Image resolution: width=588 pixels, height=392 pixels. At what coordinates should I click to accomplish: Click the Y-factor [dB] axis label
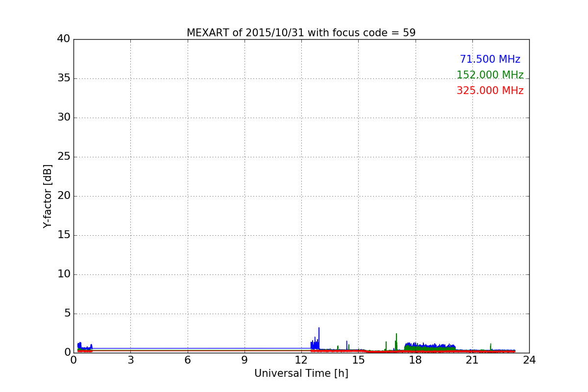[48, 196]
